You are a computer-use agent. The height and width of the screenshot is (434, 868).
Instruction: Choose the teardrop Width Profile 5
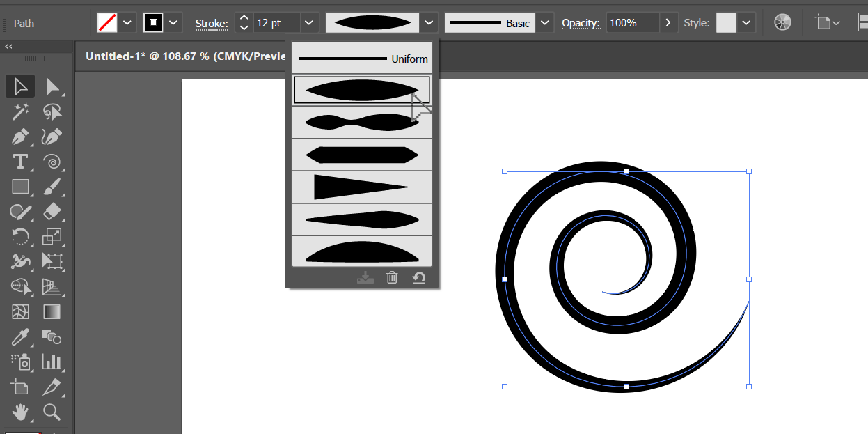coord(362,219)
